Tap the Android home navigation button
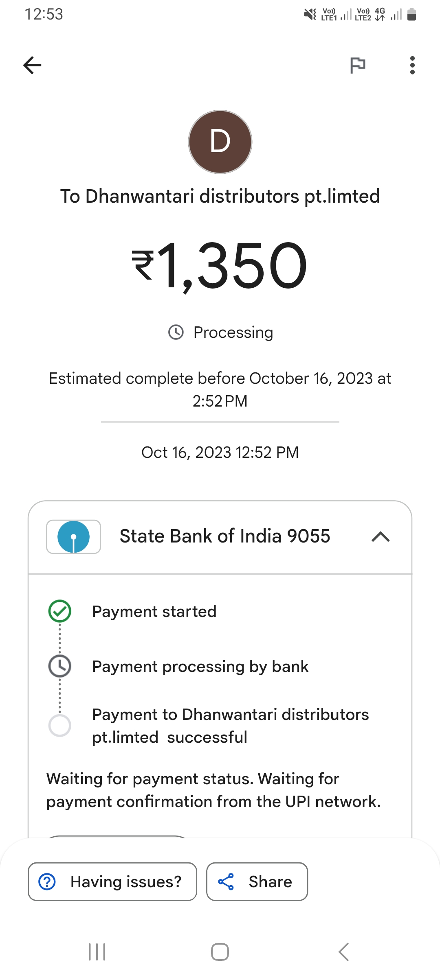440x980 pixels. (220, 952)
